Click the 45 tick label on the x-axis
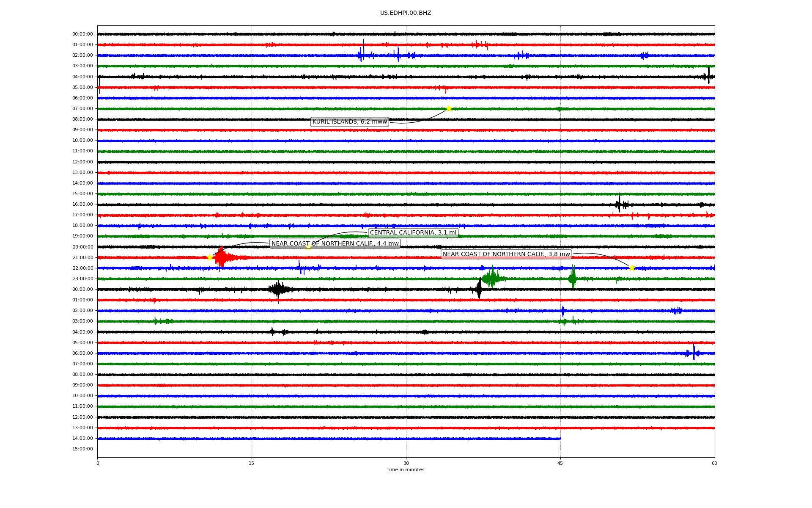 (560, 463)
